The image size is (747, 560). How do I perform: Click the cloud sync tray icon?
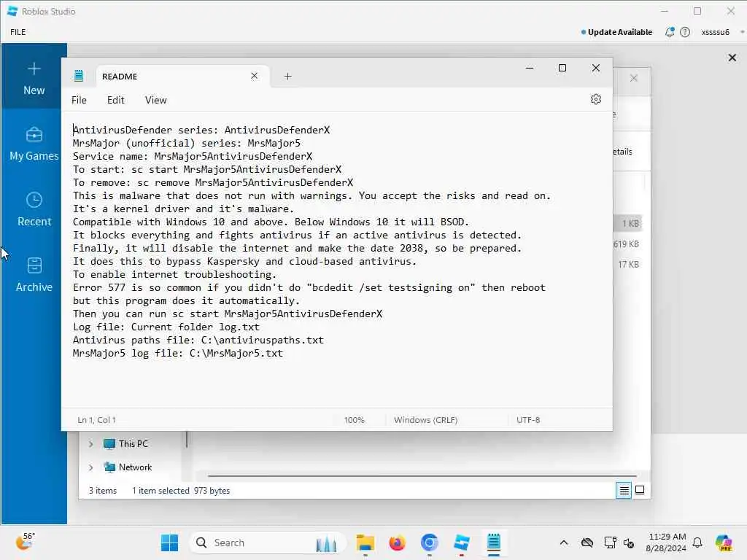(x=587, y=542)
